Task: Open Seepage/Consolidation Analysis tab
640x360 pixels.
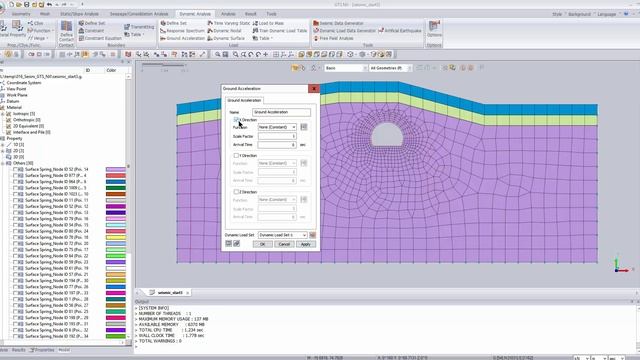Action: (x=139, y=14)
